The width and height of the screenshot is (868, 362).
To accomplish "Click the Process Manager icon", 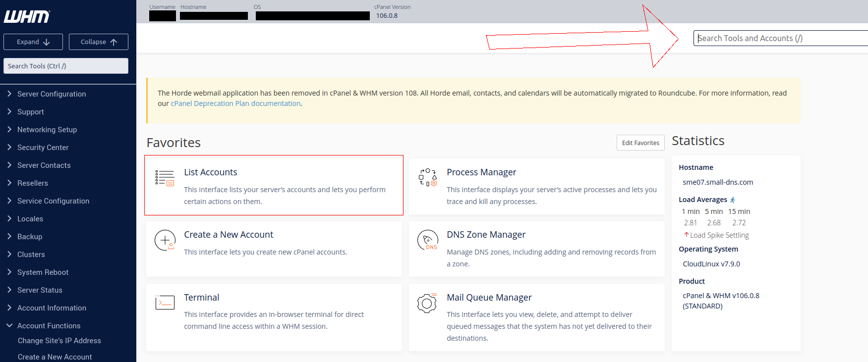I will (x=427, y=177).
